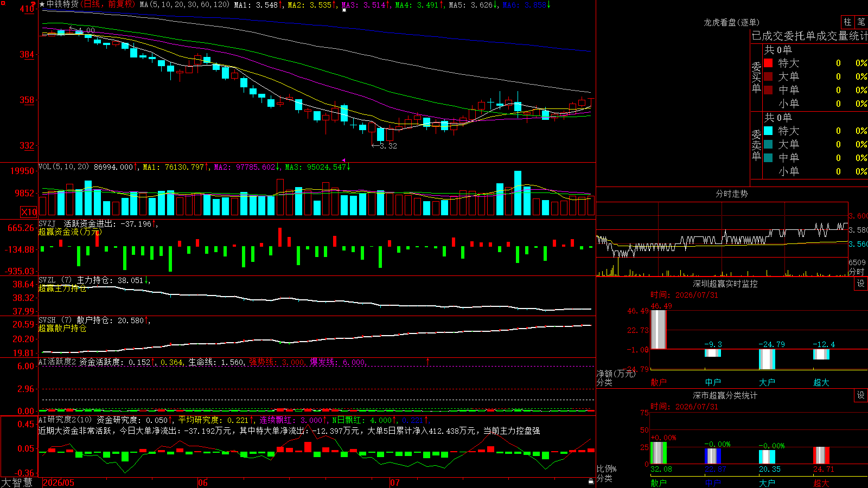Click the 分时走势 panel title
The image size is (868, 488).
pyautogui.click(x=731, y=194)
